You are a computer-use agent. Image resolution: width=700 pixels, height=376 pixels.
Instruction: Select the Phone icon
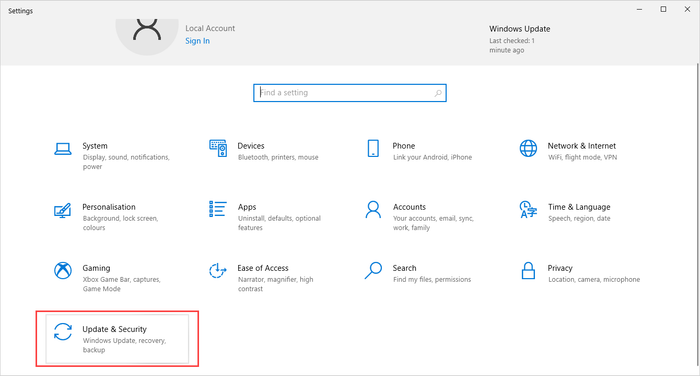click(x=373, y=148)
